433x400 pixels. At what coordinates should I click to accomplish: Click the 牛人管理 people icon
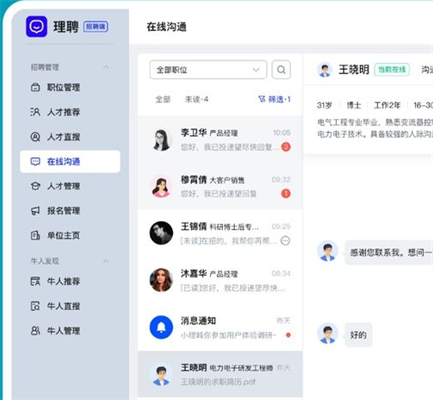pos(35,331)
